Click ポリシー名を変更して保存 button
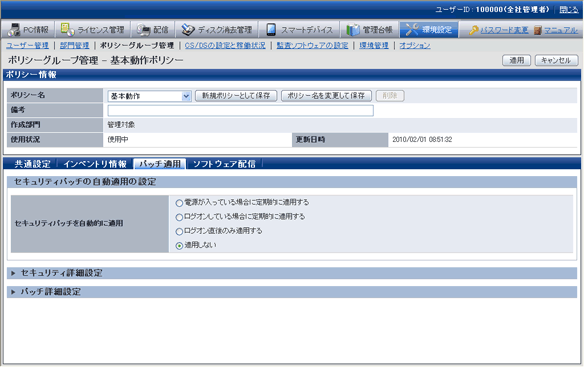The image size is (584, 367). pyautogui.click(x=326, y=96)
